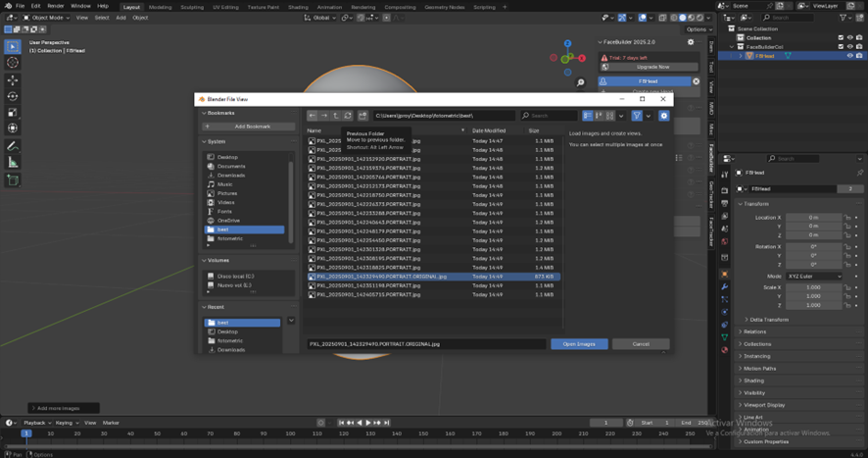Uncheck the FaceBuilderCol collection checkbox
Viewport: 868px width, 458px height.
coord(841,47)
